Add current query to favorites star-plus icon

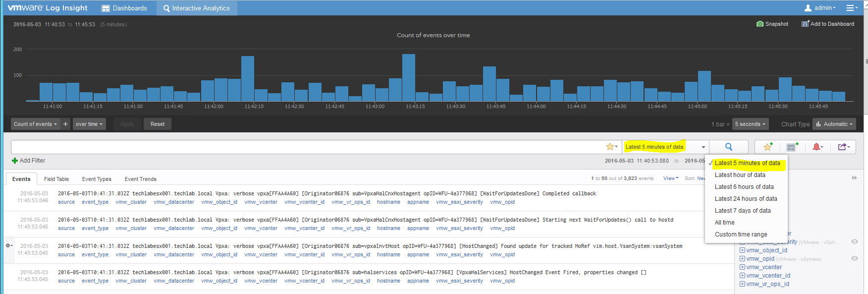coord(768,147)
